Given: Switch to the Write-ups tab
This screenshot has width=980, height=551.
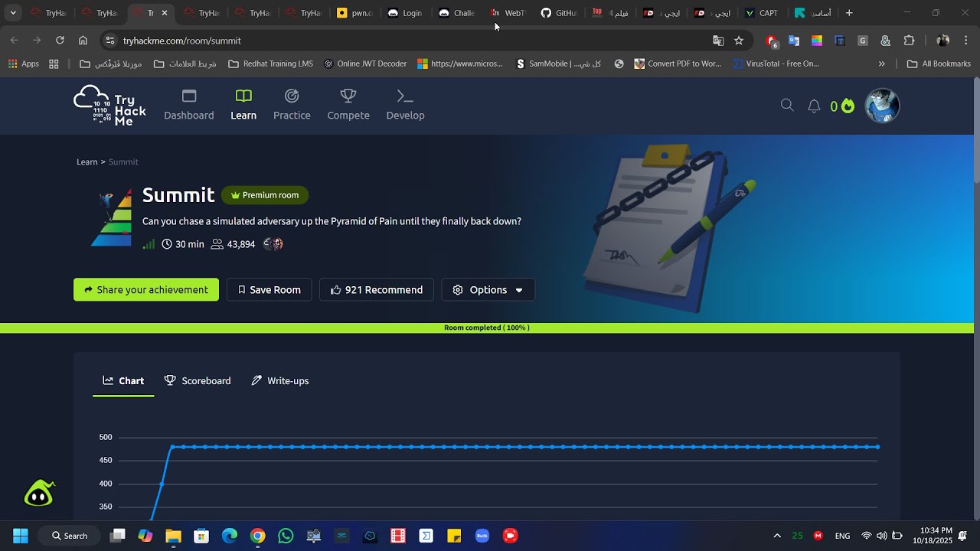Looking at the screenshot, I should click(280, 381).
